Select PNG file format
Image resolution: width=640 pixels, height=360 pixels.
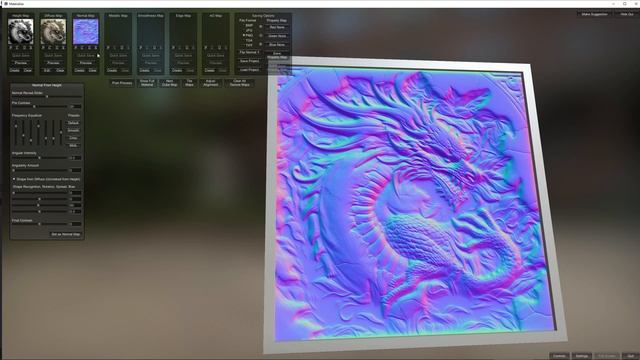(x=249, y=35)
